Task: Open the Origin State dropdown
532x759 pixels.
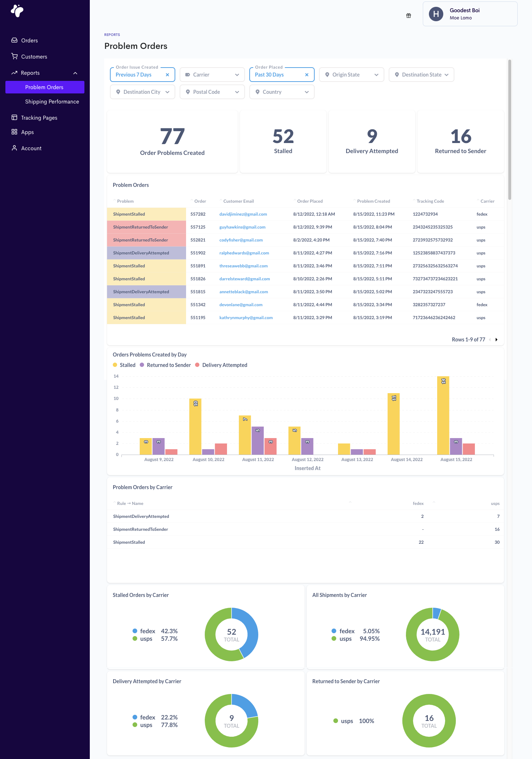Action: [351, 75]
